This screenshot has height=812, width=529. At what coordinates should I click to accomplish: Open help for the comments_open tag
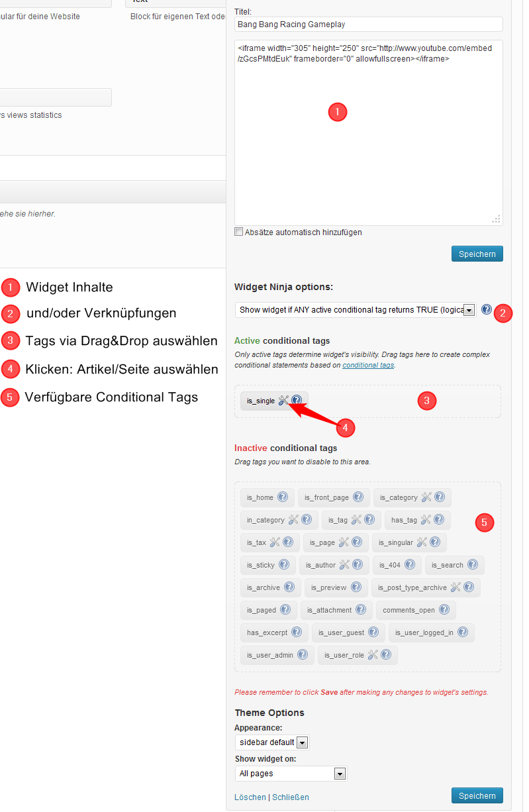click(444, 610)
